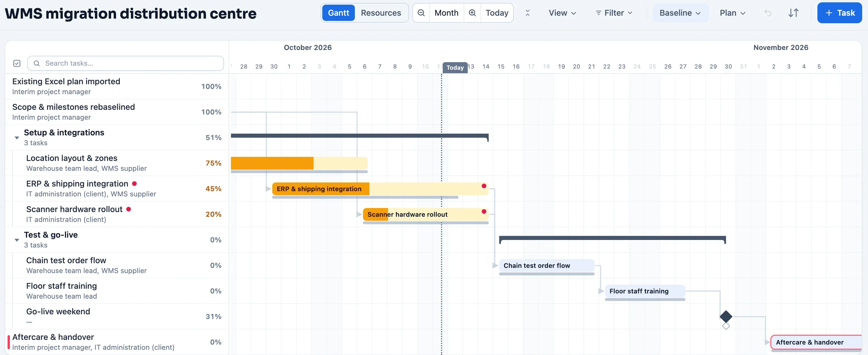Screen dimensions: 868x355
Task: Click the Test & go-live summary bar
Action: tap(612, 238)
